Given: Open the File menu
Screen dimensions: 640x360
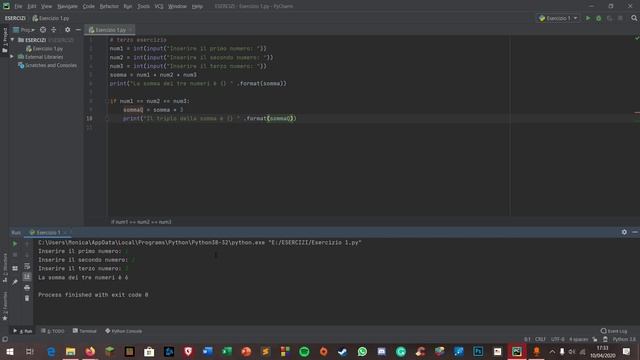Looking at the screenshot, I should (18, 6).
